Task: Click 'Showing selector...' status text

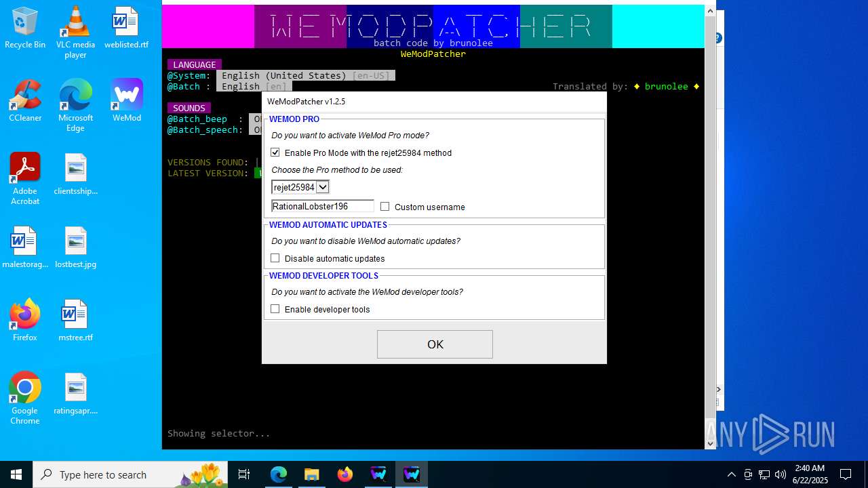Action: [x=219, y=434]
